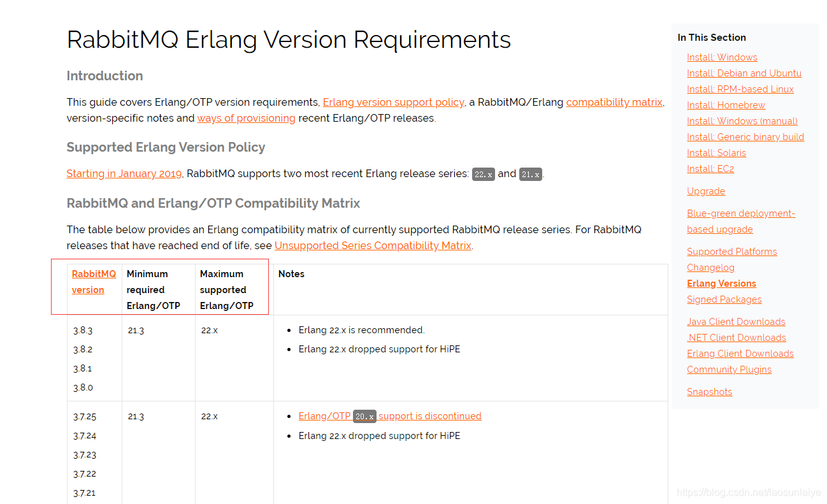Click the 3.7.22 version cell
This screenshot has width=827, height=504.
coord(85,474)
